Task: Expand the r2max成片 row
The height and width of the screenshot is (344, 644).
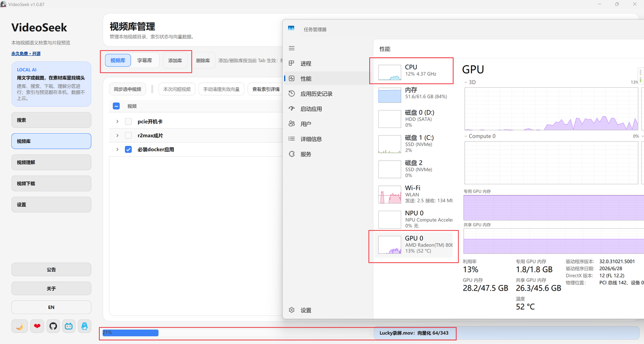Action: tap(117, 136)
